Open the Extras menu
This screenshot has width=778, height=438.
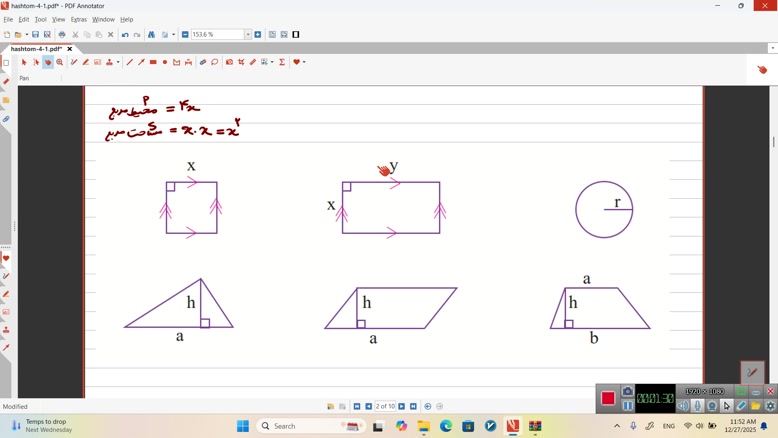coord(78,19)
